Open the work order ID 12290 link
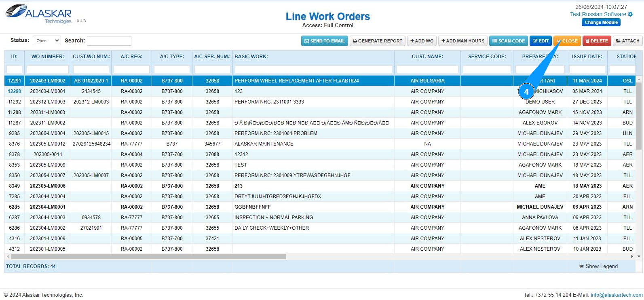644x300 pixels. click(x=15, y=91)
